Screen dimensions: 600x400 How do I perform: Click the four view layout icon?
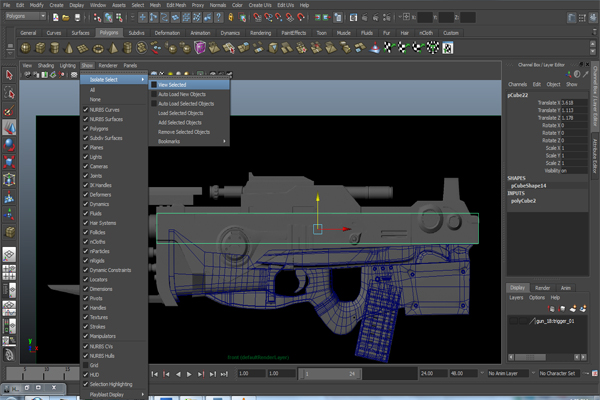pyautogui.click(x=9, y=272)
